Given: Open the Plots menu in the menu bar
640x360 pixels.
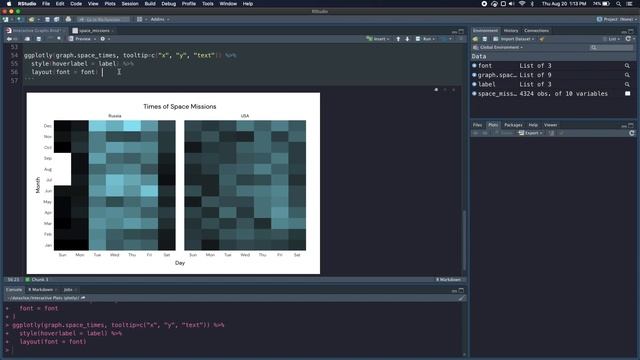Looking at the screenshot, I should (x=110, y=4).
